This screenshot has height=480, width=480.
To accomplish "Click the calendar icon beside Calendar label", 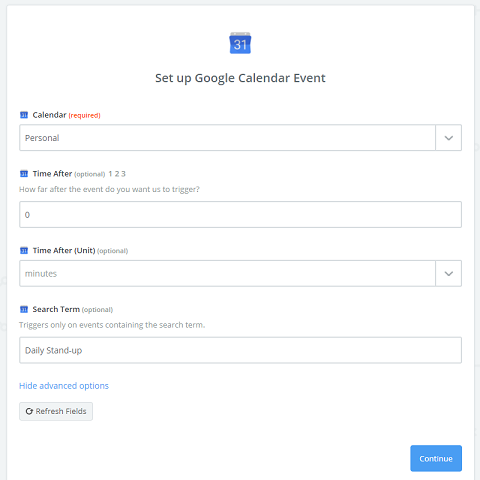I will (24, 115).
